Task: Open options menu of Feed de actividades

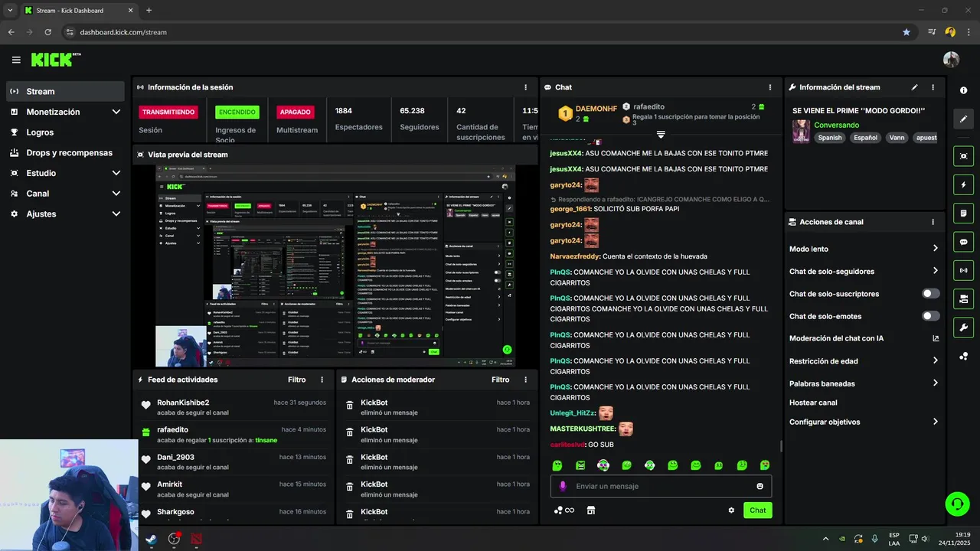Action: [322, 380]
